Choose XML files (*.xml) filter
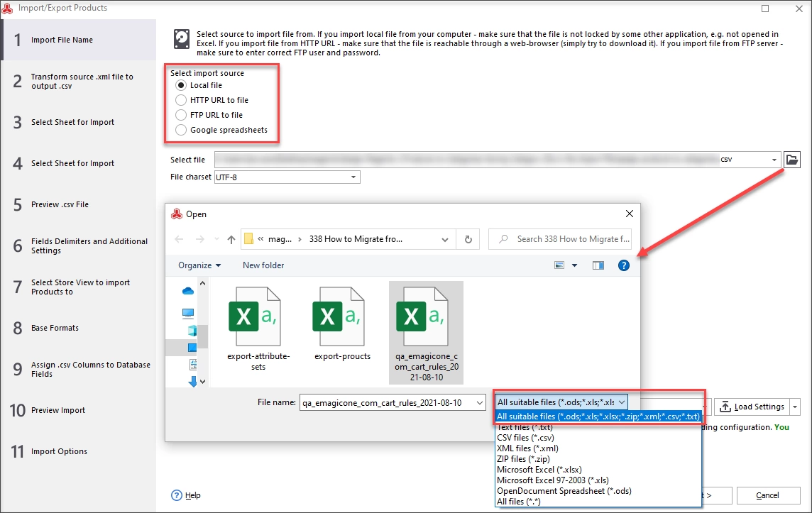Screen dimensions: 812x513 tap(598, 449)
